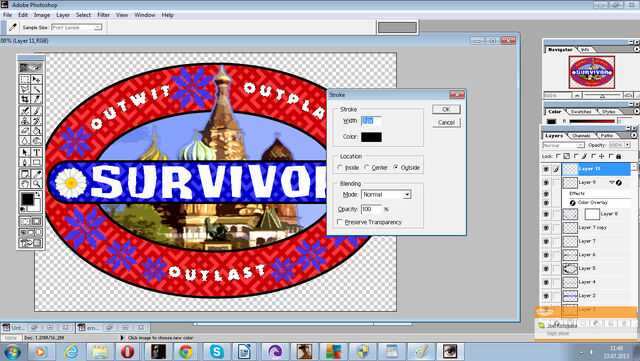The width and height of the screenshot is (640, 361).
Task: Select the Lasso tool
Action: click(25, 89)
